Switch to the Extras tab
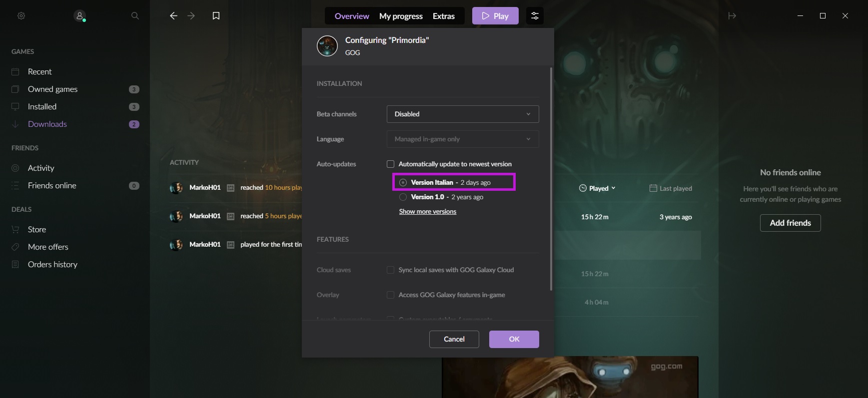Image resolution: width=868 pixels, height=398 pixels. 444,16
